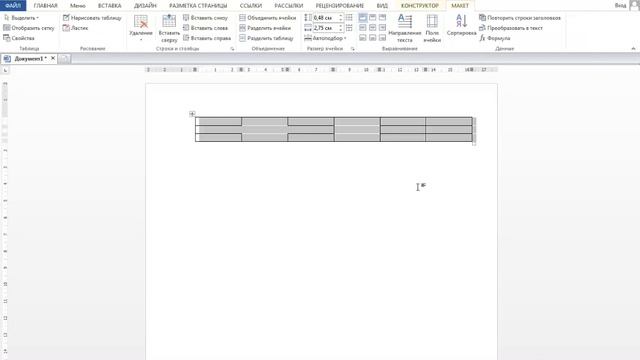Select Align Top Right cell alignment
The width and height of the screenshot is (640, 360).
382,18
